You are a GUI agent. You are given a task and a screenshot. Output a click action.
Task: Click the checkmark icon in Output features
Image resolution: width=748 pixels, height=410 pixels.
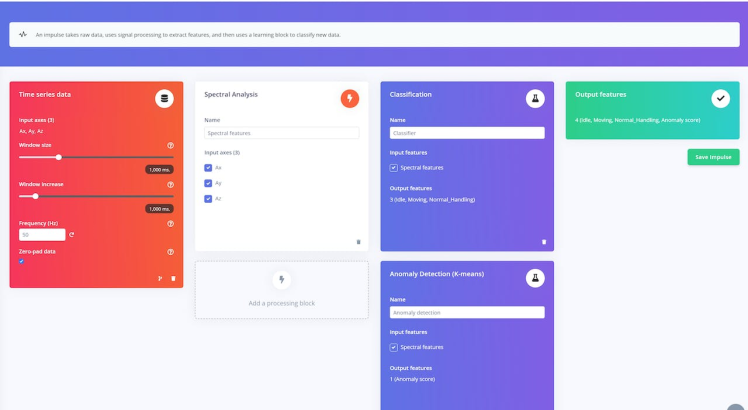pos(720,99)
